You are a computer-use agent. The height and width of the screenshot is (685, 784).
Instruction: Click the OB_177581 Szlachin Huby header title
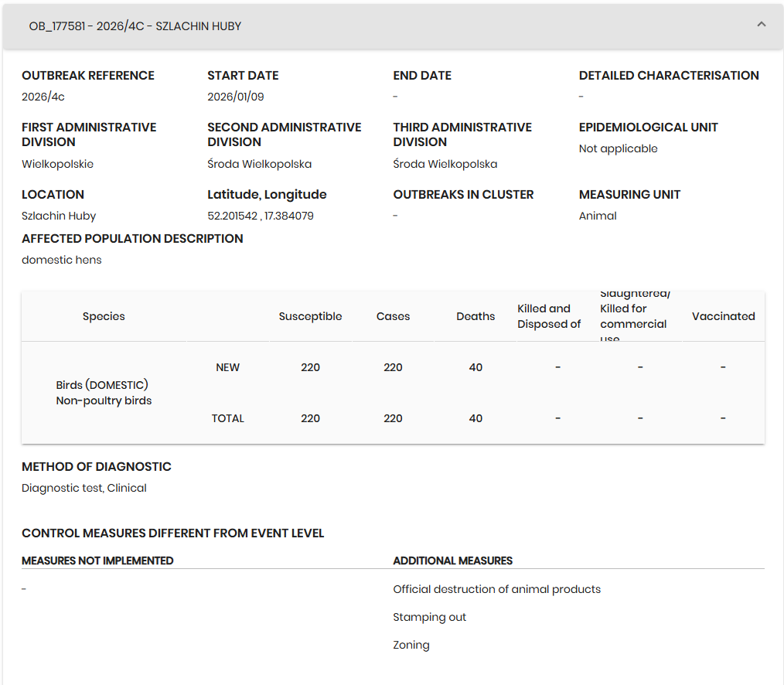(x=135, y=26)
